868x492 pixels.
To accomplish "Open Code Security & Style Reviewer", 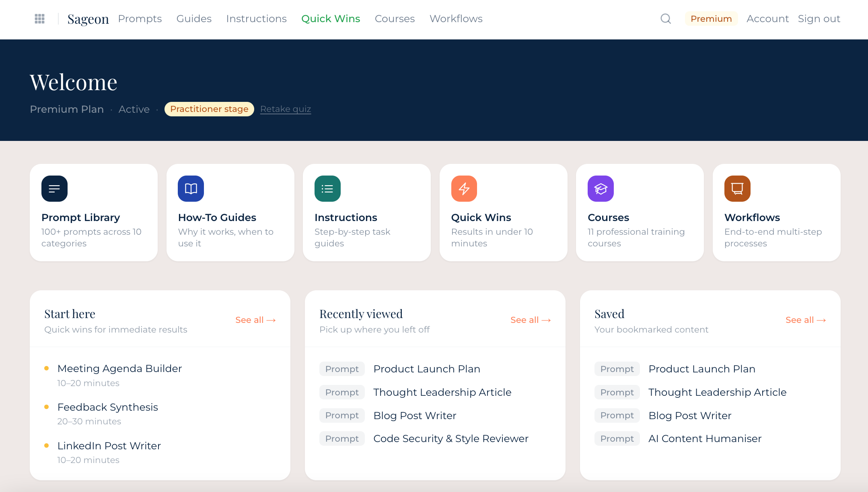I will (451, 438).
